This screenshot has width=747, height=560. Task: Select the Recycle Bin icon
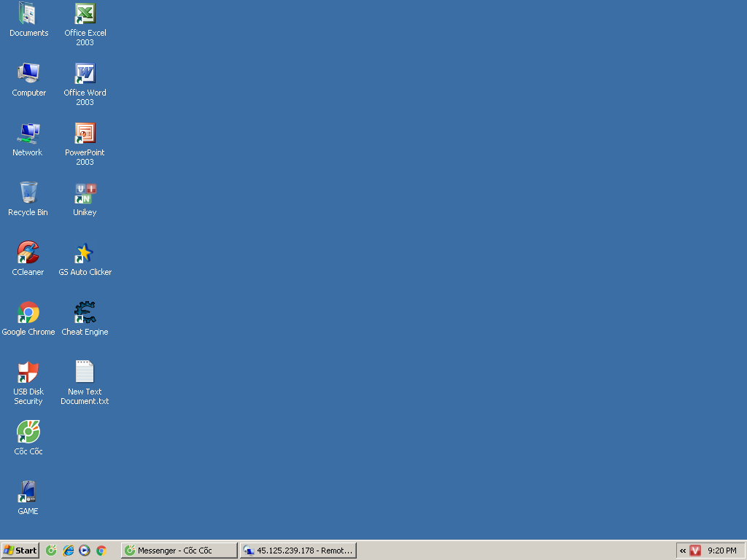point(28,199)
